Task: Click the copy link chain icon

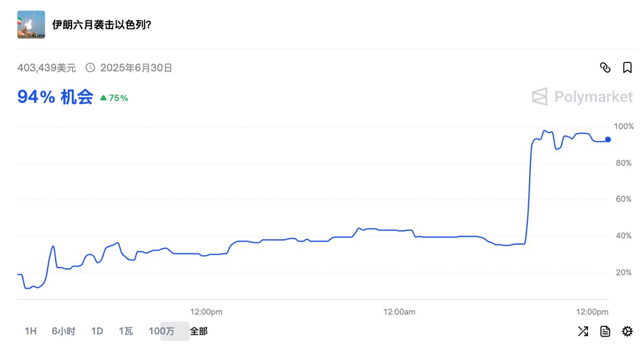Action: pyautogui.click(x=605, y=68)
